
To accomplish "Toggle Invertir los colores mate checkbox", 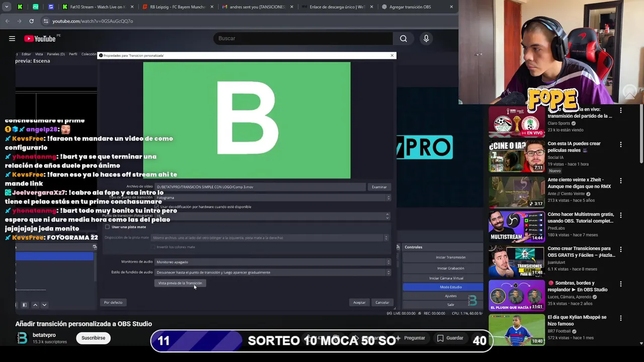I will tap(153, 247).
